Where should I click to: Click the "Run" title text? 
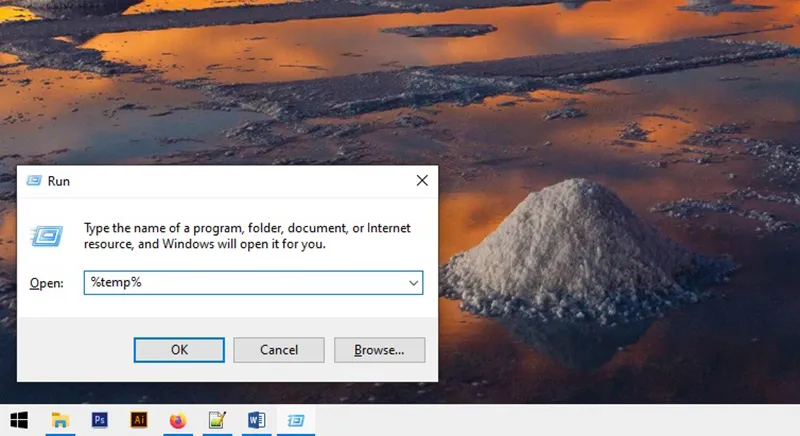coord(59,181)
